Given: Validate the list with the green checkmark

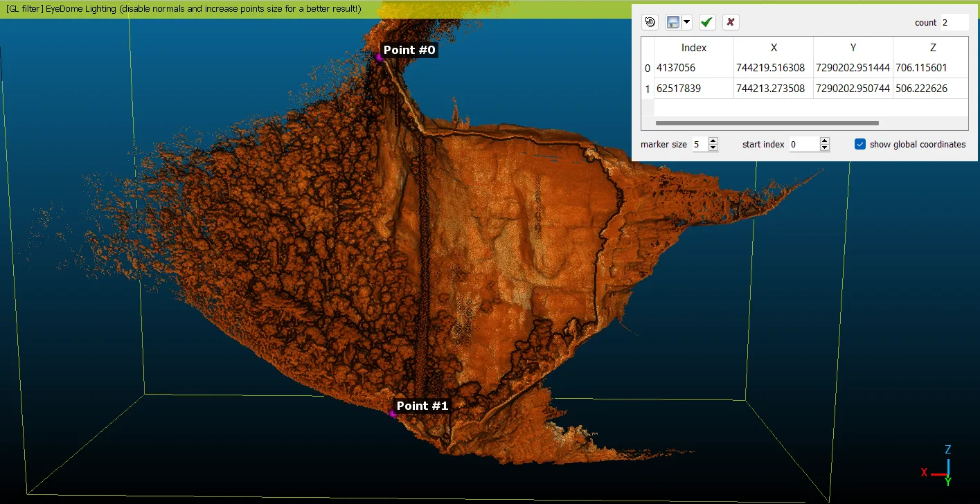Looking at the screenshot, I should 706,22.
